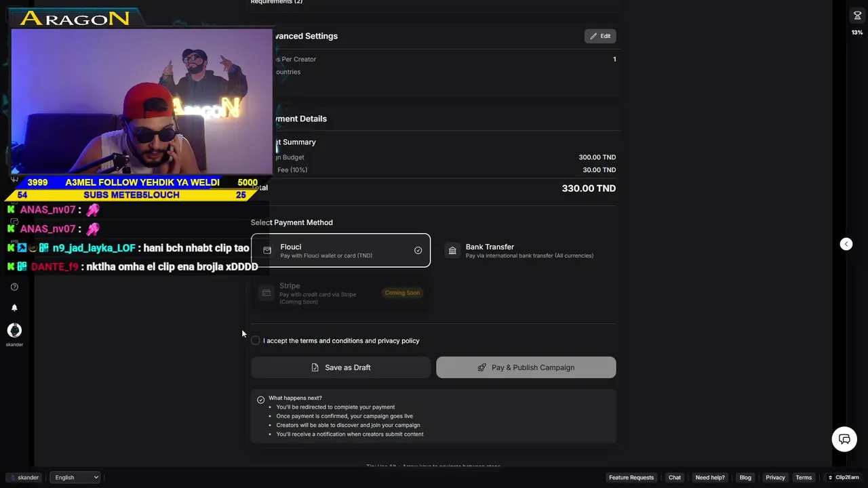868x488 pixels.
Task: Click the What happens next check icon
Action: coord(260,400)
